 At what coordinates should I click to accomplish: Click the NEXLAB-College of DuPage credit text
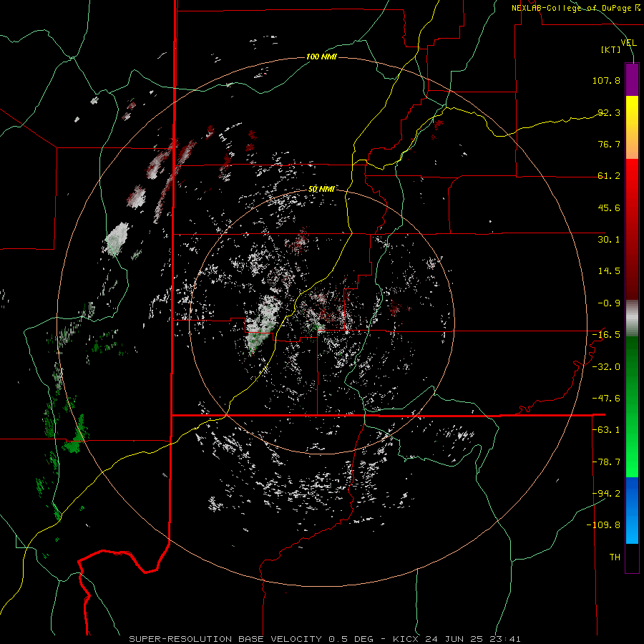click(x=575, y=8)
